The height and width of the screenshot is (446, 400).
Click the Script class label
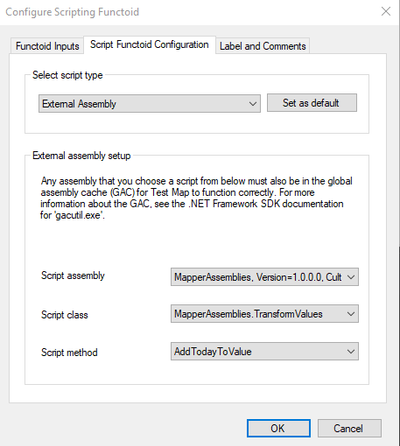pos(64,315)
